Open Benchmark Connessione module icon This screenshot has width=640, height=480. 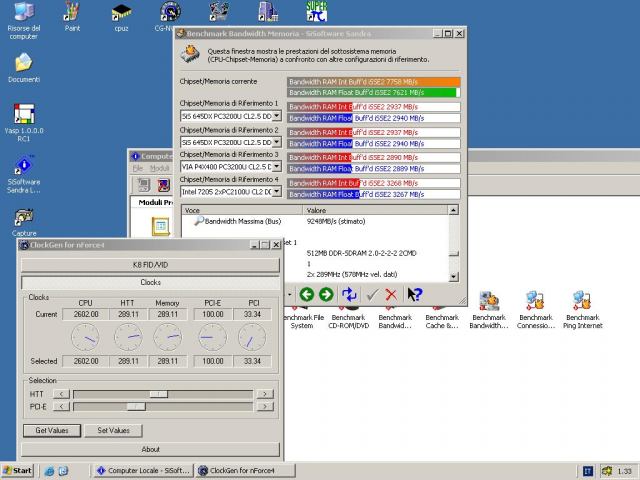pos(536,310)
